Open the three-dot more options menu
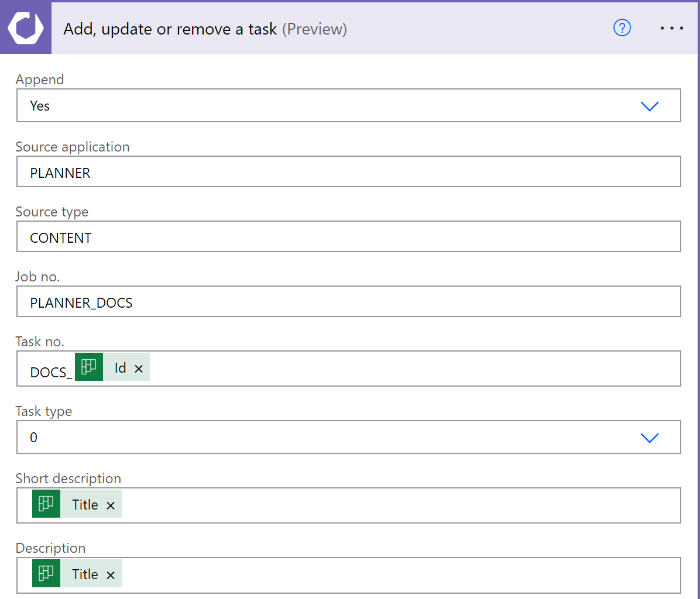Image resolution: width=700 pixels, height=599 pixels. coord(671,28)
